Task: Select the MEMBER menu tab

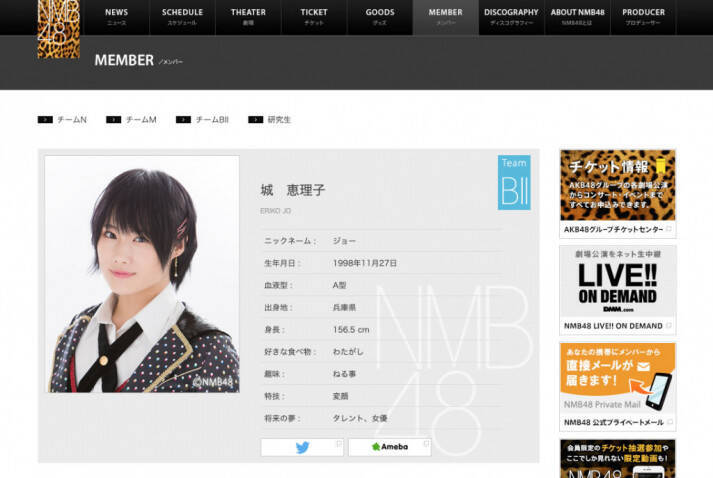Action: (445, 17)
